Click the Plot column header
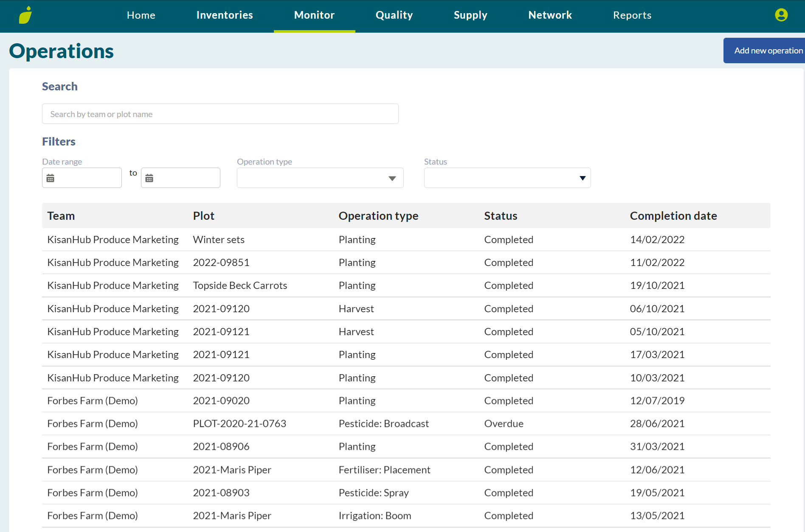 pyautogui.click(x=204, y=216)
